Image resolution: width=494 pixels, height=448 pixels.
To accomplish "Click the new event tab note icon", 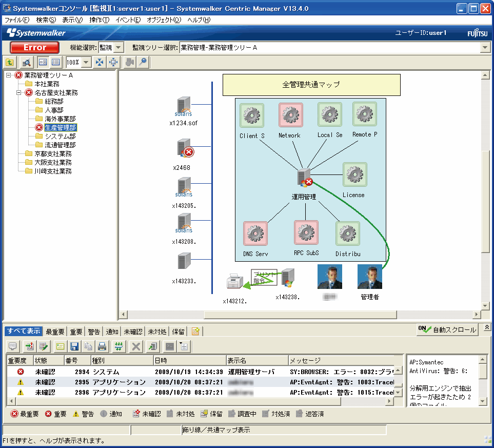I will 195,332.
